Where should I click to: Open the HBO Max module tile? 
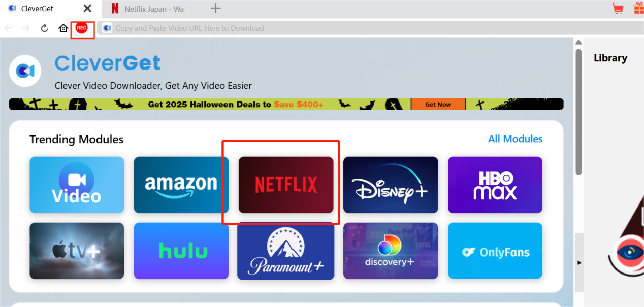point(495,185)
